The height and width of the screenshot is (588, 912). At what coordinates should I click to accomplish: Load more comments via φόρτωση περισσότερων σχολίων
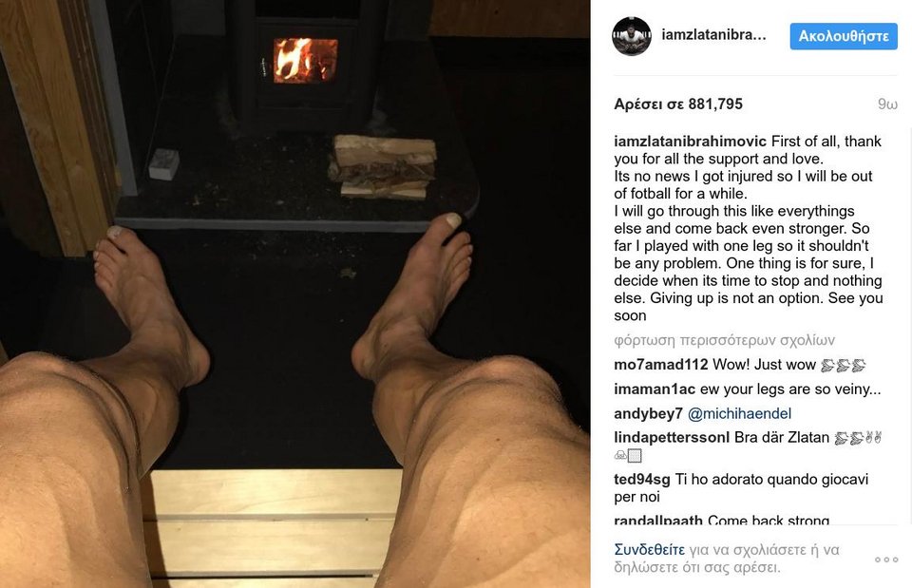pos(724,340)
